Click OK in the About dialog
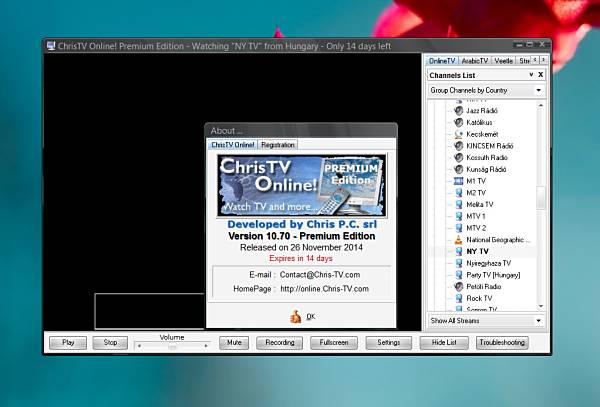Image resolution: width=600 pixels, height=407 pixels. click(311, 317)
